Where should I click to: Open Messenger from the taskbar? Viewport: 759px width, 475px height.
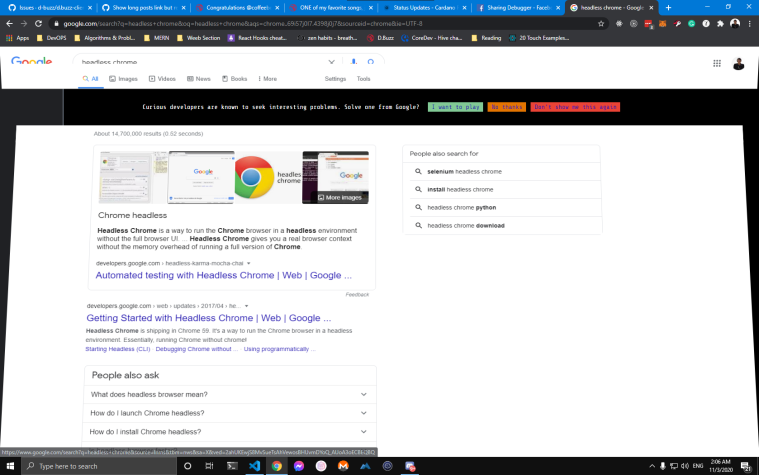click(299, 466)
